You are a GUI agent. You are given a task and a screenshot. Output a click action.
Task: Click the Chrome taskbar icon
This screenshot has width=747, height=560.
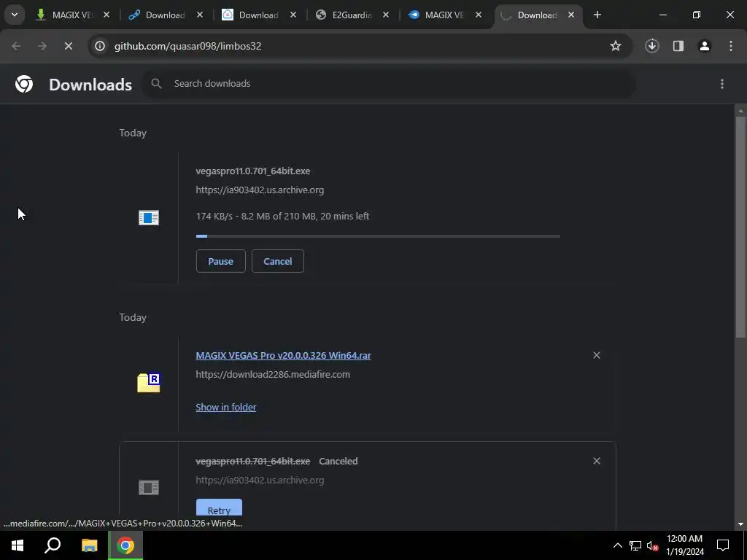tap(125, 545)
